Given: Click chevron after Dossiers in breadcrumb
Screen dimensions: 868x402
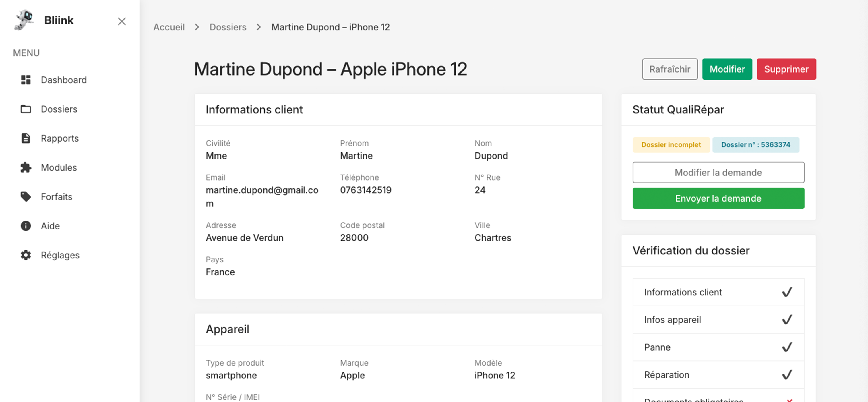Looking at the screenshot, I should pos(259,27).
